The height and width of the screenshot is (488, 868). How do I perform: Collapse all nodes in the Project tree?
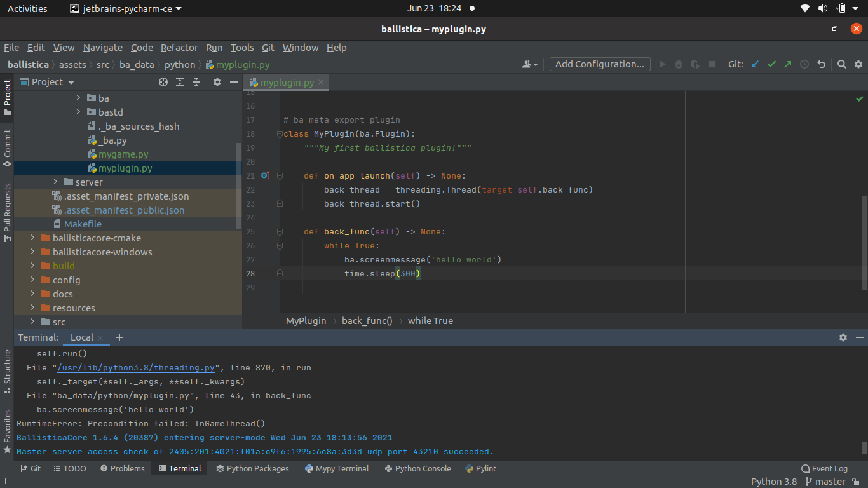click(196, 82)
